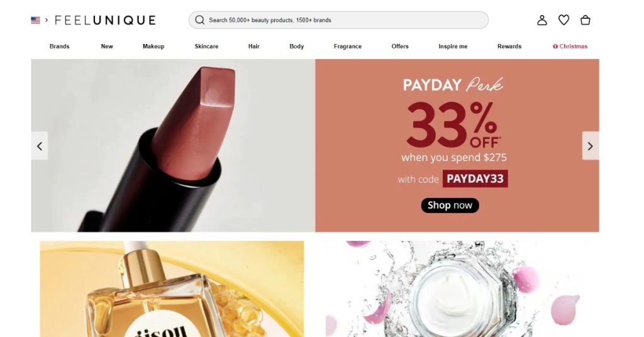Open the Gisou hair oil promo image
Image resolution: width=644 pixels, height=337 pixels.
[172, 289]
